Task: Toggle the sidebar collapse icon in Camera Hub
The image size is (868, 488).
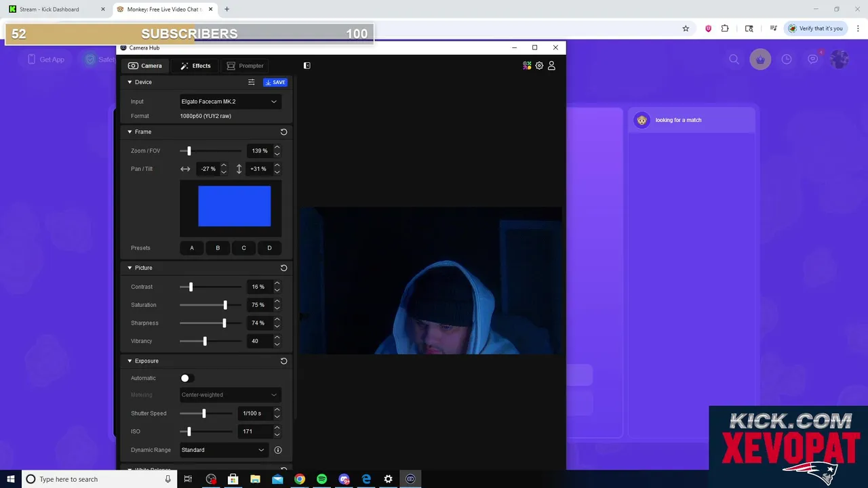Action: click(307, 66)
